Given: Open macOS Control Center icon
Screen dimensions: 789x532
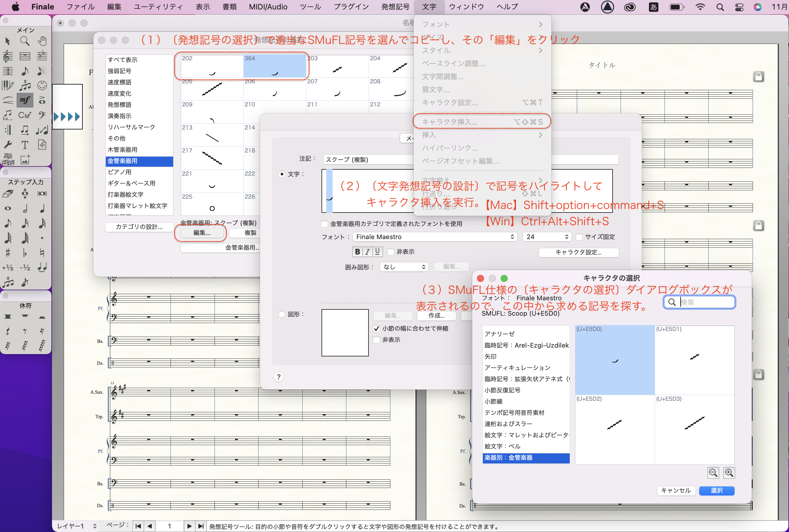Looking at the screenshot, I should pos(739,7).
